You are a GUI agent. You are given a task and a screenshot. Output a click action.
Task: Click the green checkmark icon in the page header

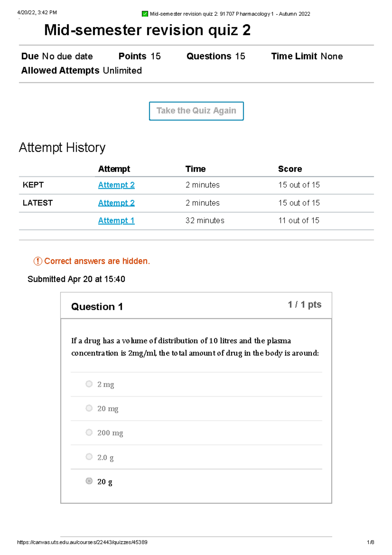pos(145,14)
